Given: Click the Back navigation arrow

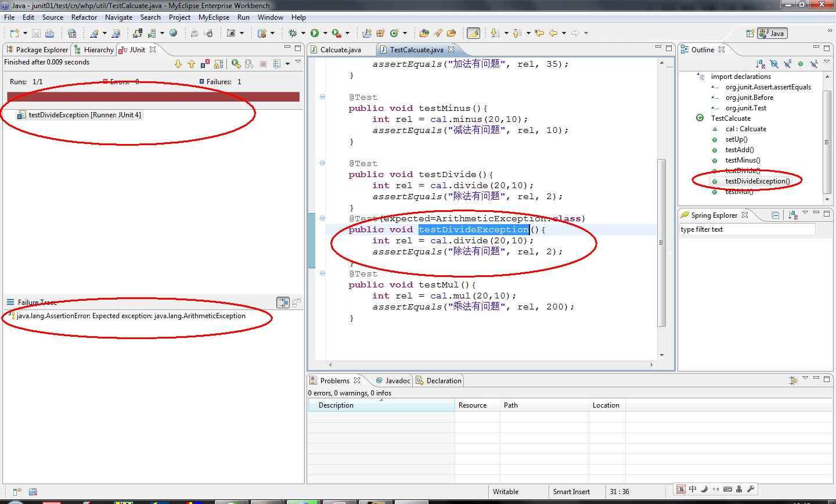Looking at the screenshot, I should [553, 33].
